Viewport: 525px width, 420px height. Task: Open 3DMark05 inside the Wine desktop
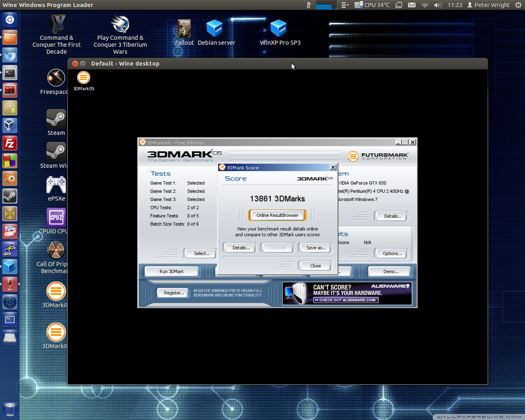pyautogui.click(x=83, y=77)
